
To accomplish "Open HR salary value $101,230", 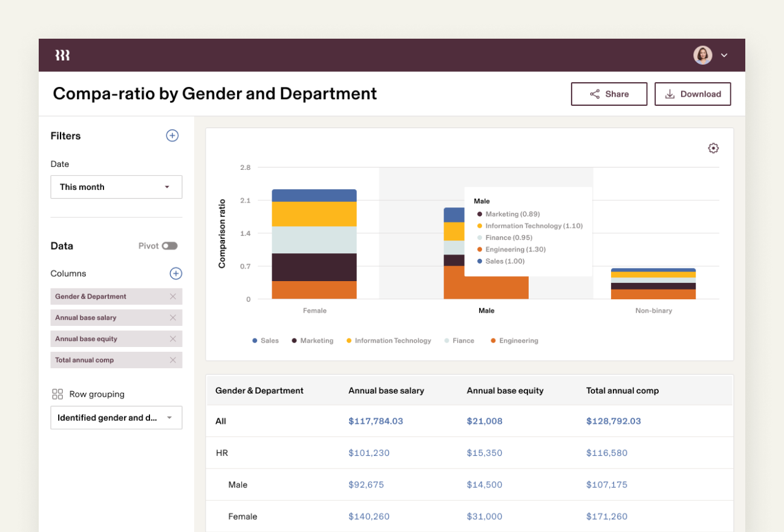I will click(x=369, y=453).
